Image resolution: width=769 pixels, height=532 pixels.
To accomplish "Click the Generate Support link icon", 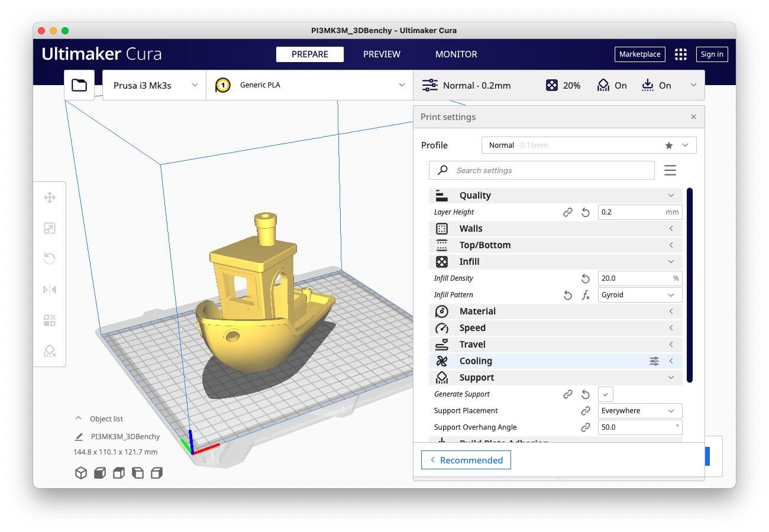I will pos(568,394).
